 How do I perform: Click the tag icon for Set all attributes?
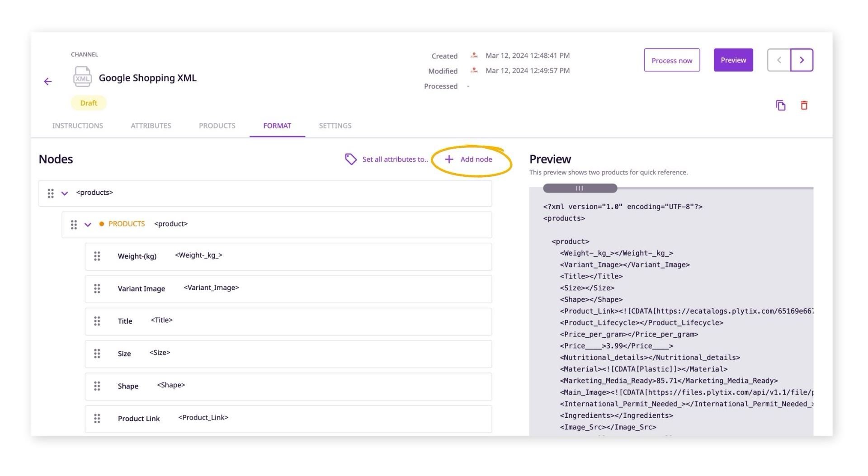pyautogui.click(x=350, y=159)
